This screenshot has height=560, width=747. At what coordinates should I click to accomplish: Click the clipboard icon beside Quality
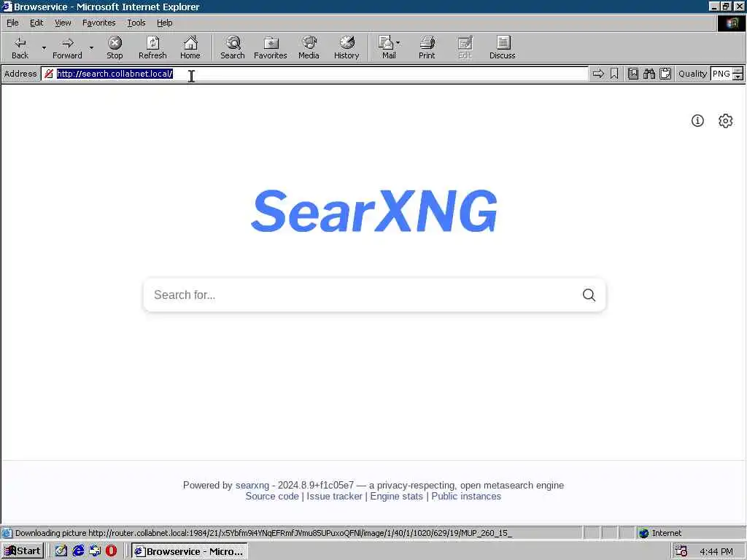coord(665,74)
